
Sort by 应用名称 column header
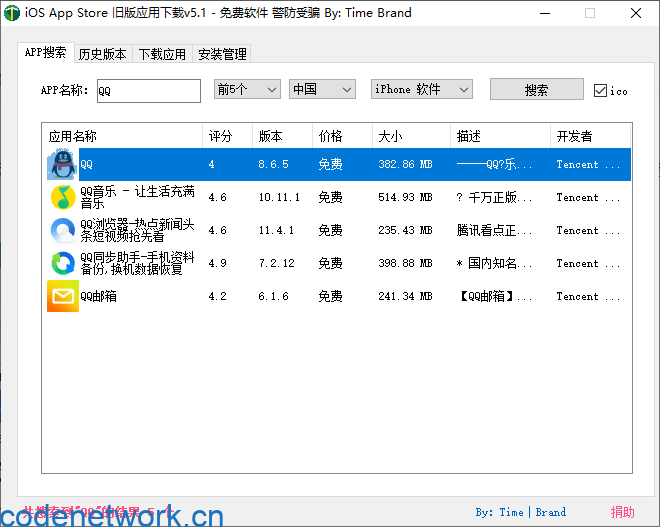point(122,136)
